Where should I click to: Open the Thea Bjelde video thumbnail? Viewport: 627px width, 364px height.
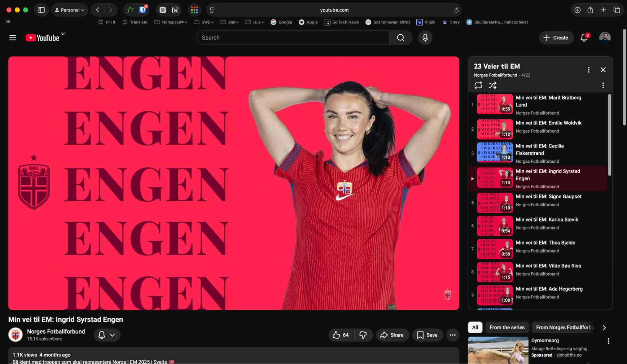495,249
